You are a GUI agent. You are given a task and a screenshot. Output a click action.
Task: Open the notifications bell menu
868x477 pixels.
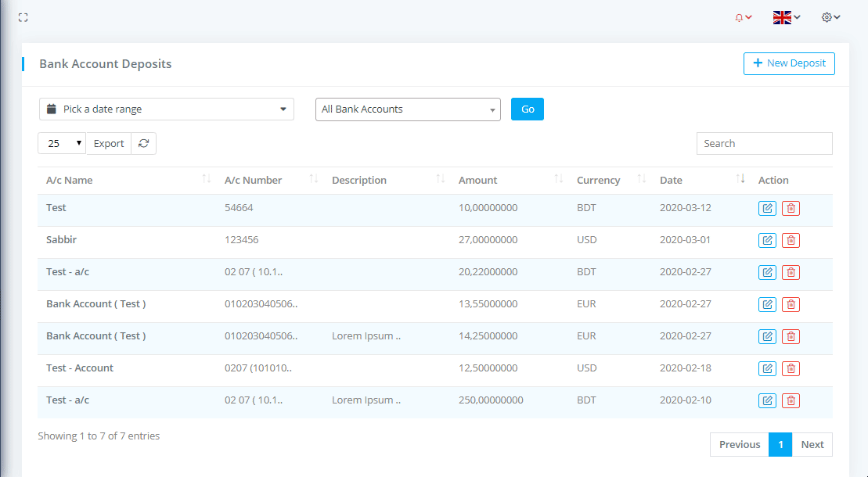743,17
